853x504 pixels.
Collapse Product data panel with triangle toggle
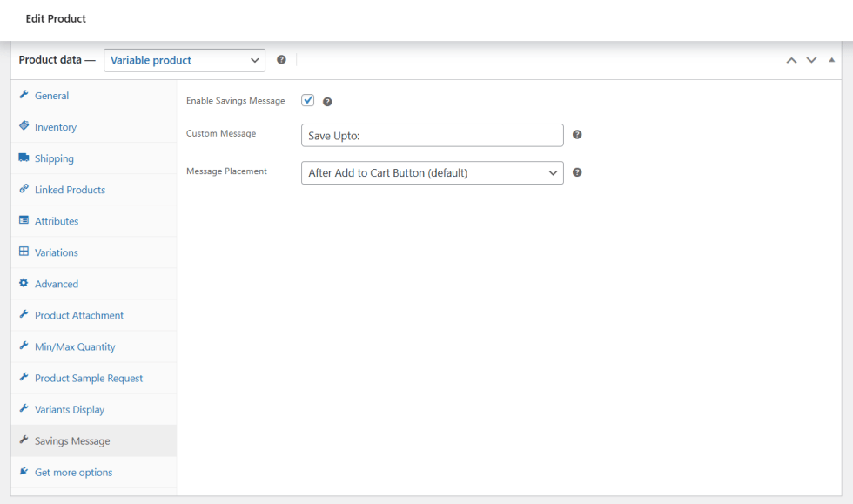[x=832, y=60]
